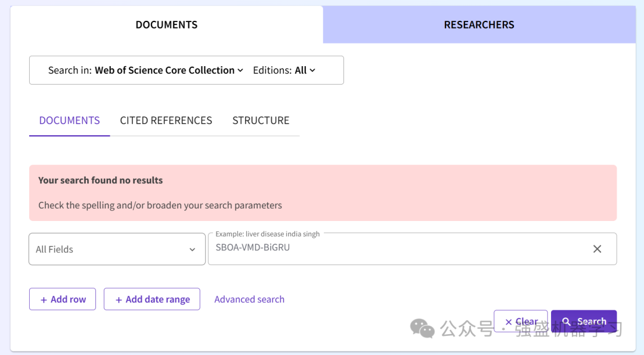The height and width of the screenshot is (355, 644).
Task: Click plus icon on Add row
Action: [44, 300]
